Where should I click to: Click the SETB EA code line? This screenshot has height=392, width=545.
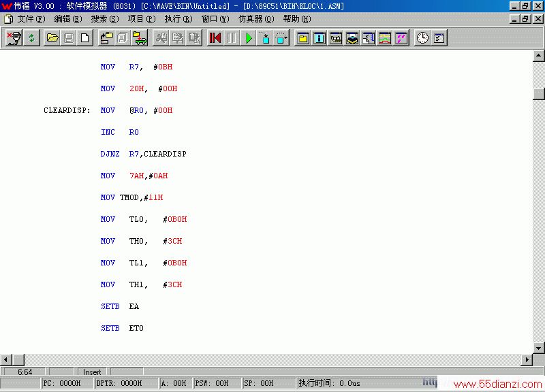(120, 306)
